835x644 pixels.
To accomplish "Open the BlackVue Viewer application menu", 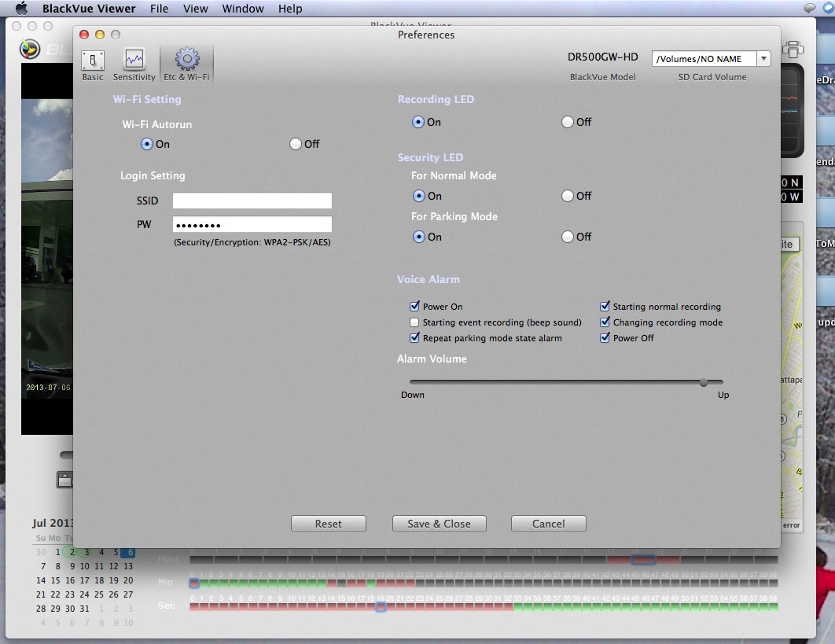I will click(x=89, y=9).
